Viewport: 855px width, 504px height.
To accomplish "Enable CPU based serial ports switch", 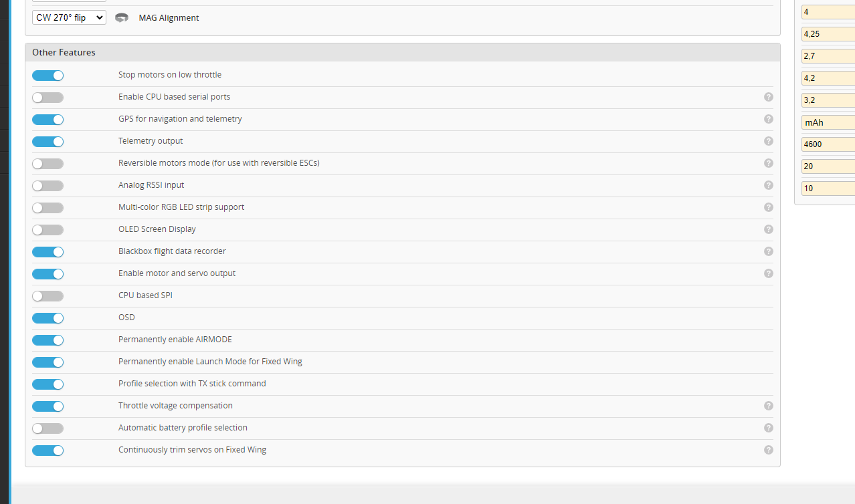I will tap(47, 98).
